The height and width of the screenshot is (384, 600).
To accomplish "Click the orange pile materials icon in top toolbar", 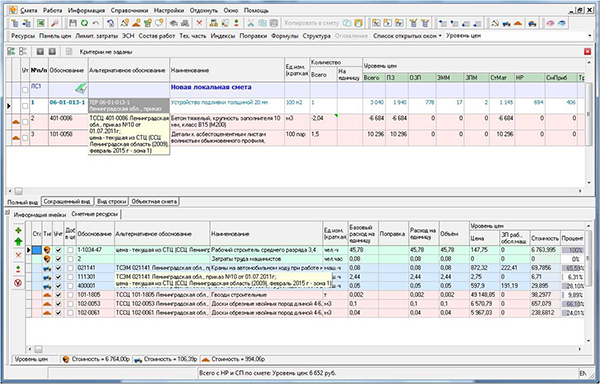I will tap(518, 23).
